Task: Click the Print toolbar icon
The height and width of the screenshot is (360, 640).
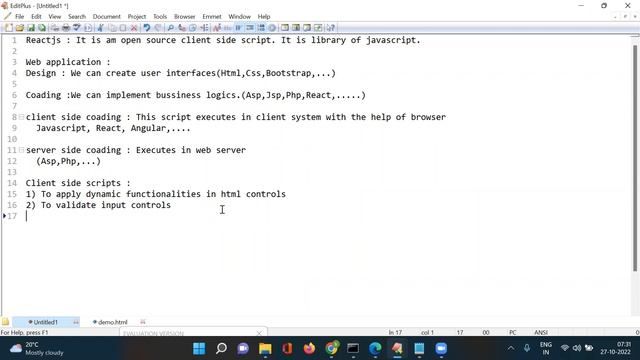Action: tap(66, 28)
